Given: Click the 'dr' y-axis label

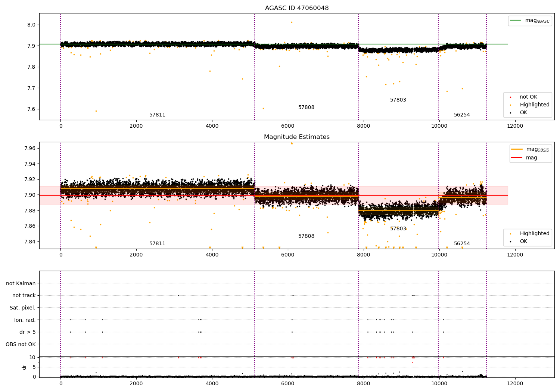Looking at the screenshot, I should (x=24, y=367).
